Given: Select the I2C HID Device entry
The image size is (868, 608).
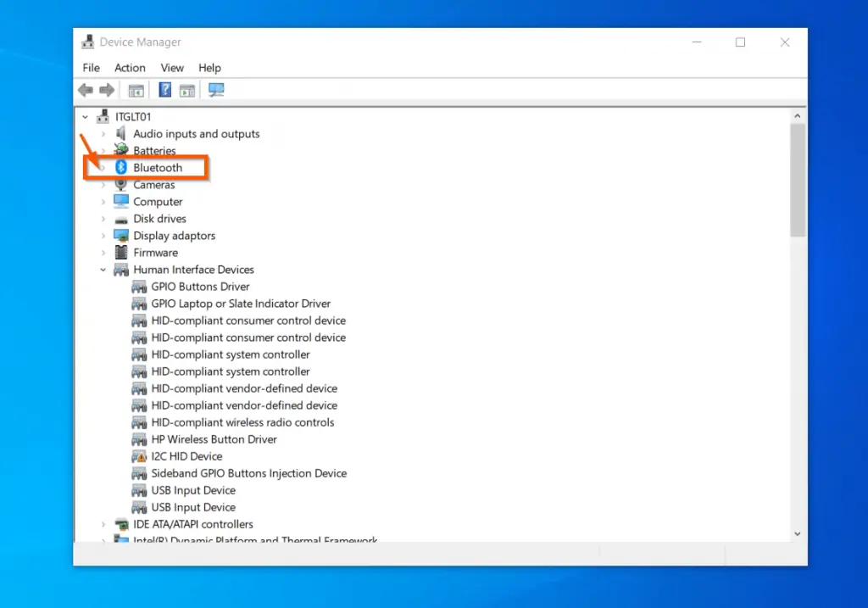Looking at the screenshot, I should 186,456.
